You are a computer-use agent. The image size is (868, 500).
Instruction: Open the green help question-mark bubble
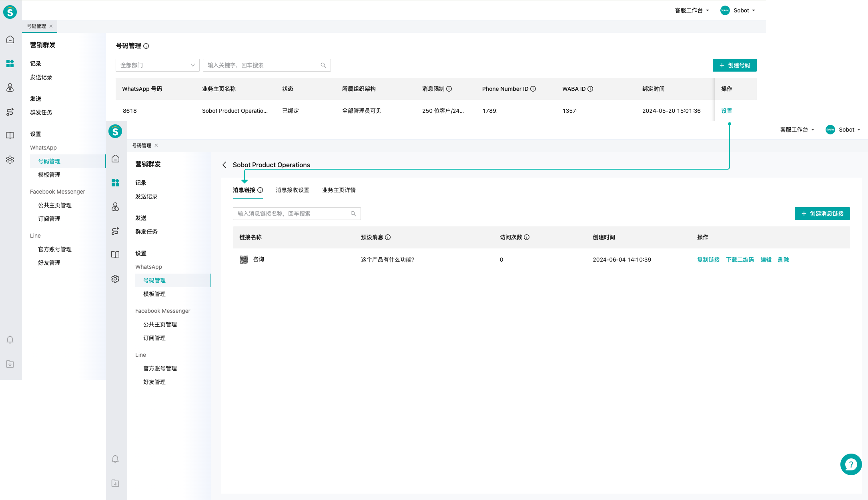851,464
